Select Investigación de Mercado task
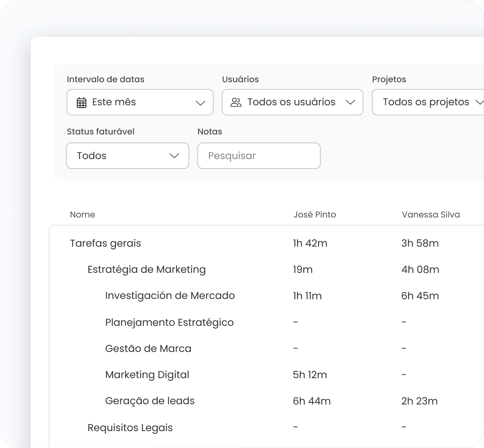 [170, 295]
